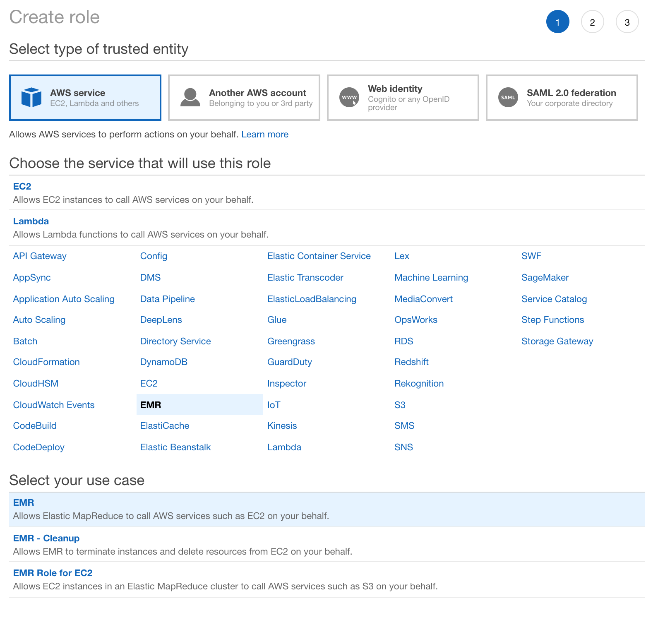Pick Auto Scaling service
Viewport: 658px width, 644px height.
coord(39,320)
